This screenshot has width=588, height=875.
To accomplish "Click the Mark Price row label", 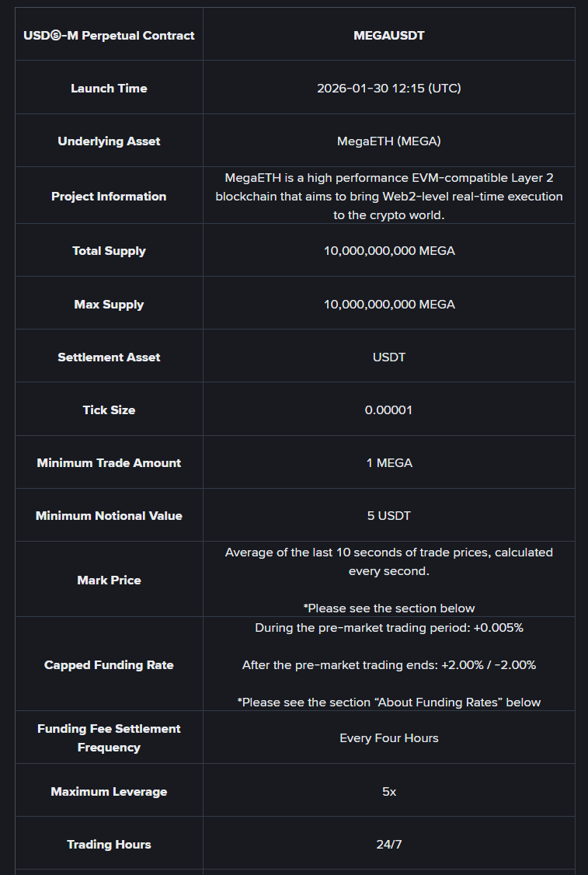I will (109, 580).
